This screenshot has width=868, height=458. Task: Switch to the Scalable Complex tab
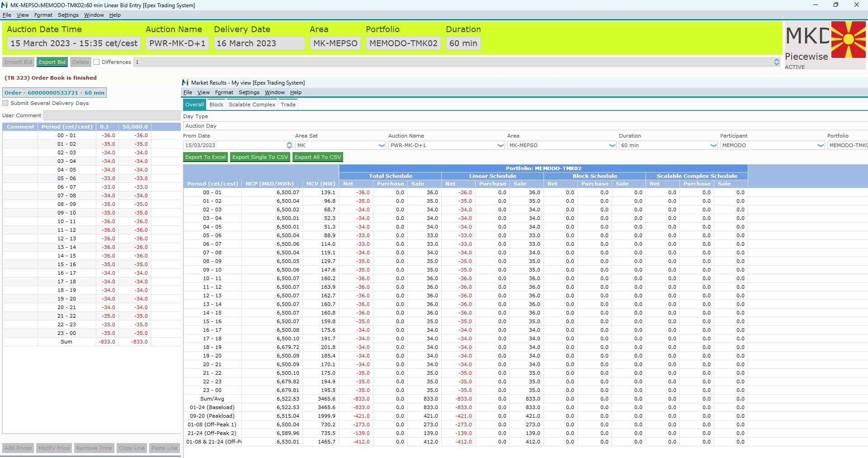252,105
